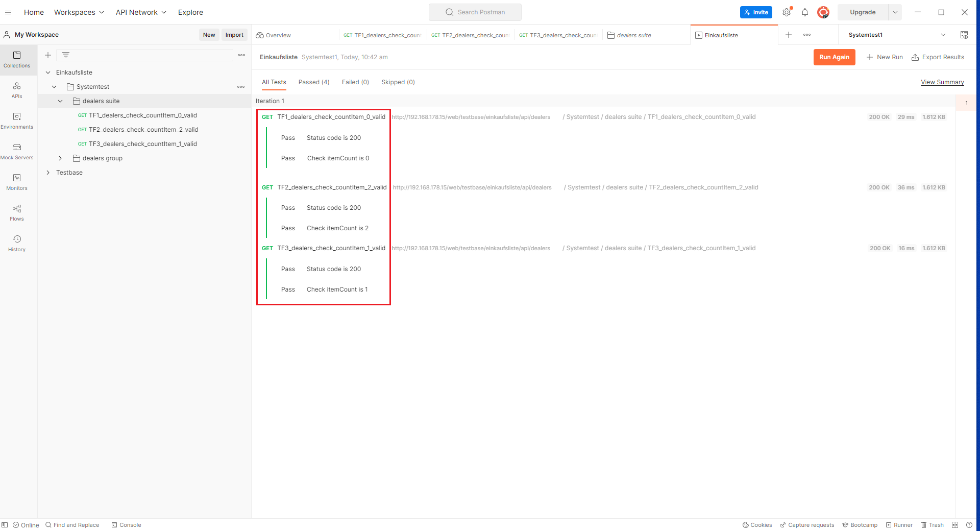The width and height of the screenshot is (980, 531).
Task: Open the APIs sidebar panel
Action: click(x=17, y=90)
